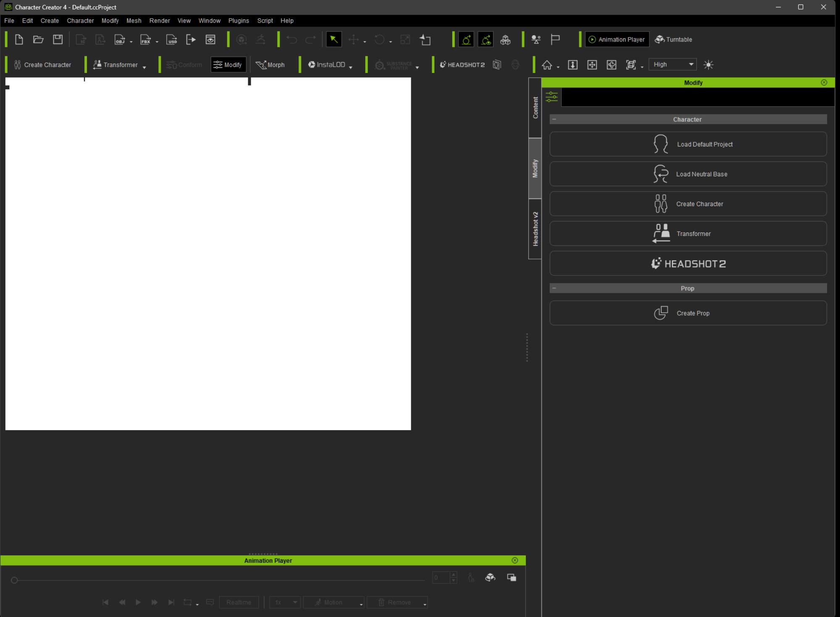Close the Modify panel
Viewport: 840px width, 617px height.
tap(824, 83)
